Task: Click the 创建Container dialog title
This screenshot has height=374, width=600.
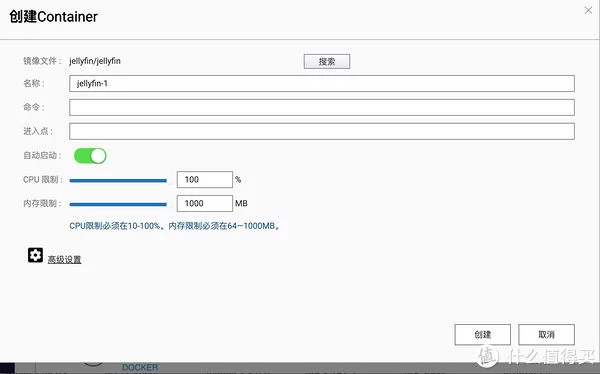Action: click(x=54, y=17)
